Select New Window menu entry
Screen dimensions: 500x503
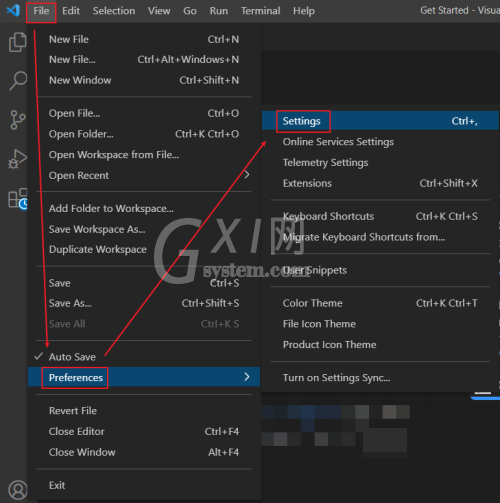tap(144, 80)
